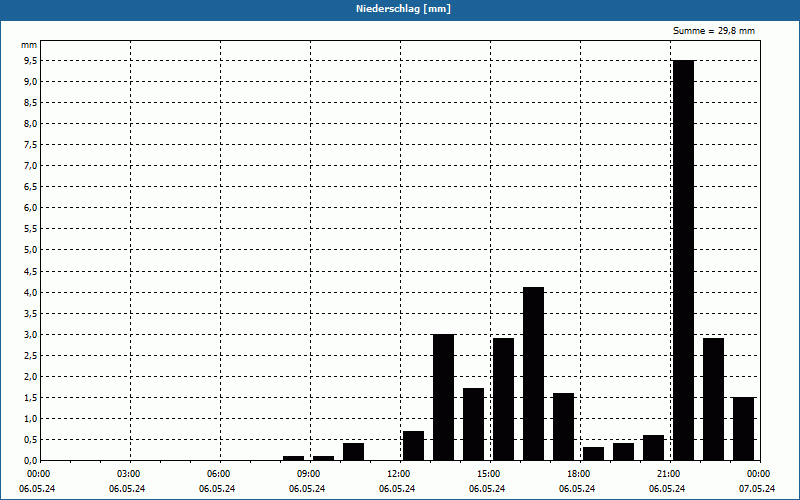Click the 3,0 mm bar after 12:00

[x=443, y=397]
